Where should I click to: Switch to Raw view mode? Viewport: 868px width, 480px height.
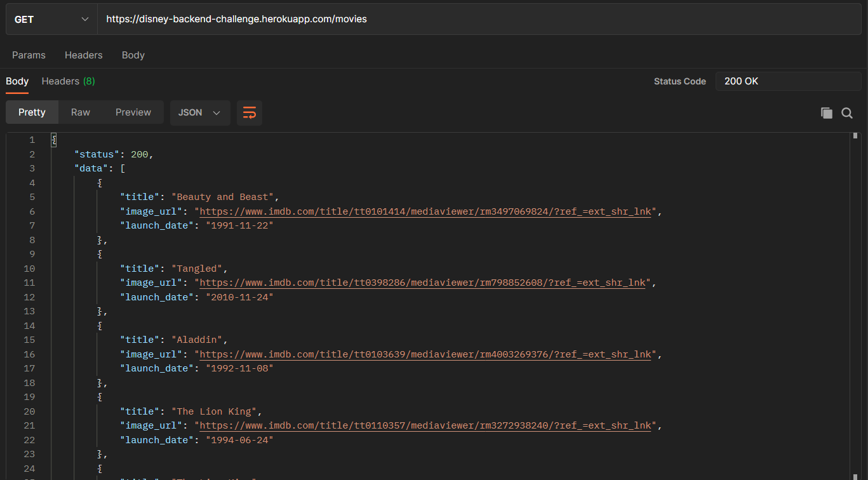coord(81,112)
